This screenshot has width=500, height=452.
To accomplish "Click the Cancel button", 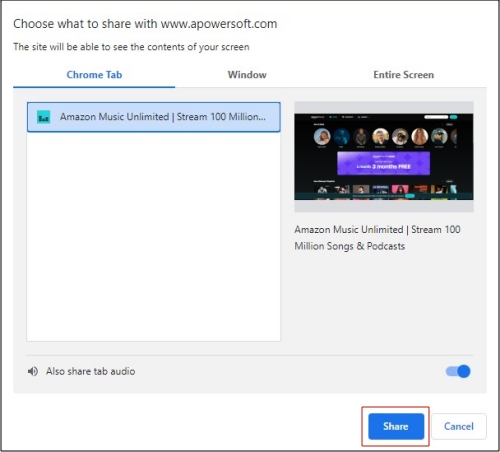I will point(459,426).
